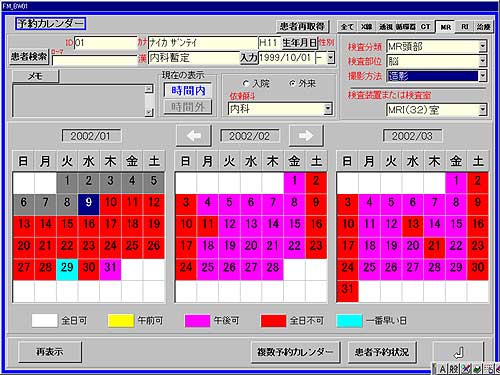The height and width of the screenshot is (375, 500).
Task: Click the return arrow icon button
Action: tap(459, 352)
